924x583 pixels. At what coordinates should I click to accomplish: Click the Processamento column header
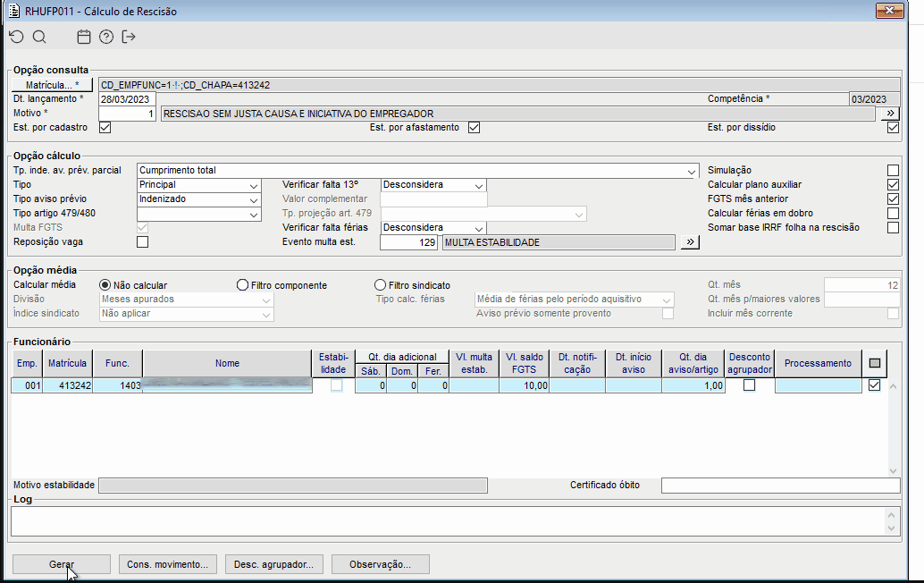pos(818,363)
